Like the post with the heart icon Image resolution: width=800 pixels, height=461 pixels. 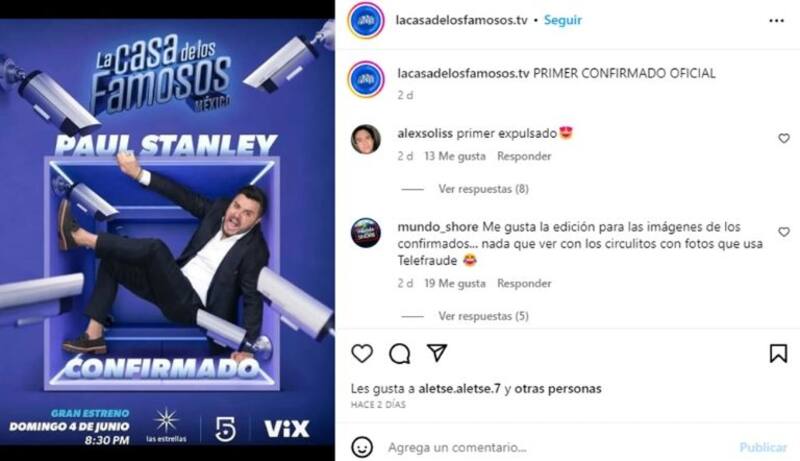[x=362, y=353]
